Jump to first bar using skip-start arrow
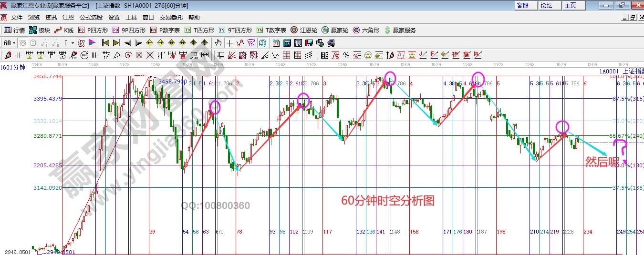Viewport: 644px width, 255px height. pos(106,43)
